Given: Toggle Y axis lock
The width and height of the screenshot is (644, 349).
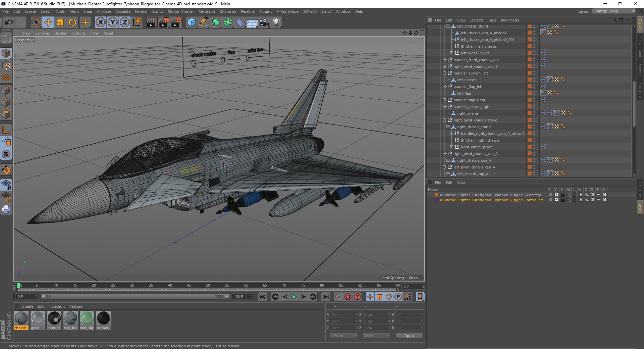Looking at the screenshot, I should [113, 22].
